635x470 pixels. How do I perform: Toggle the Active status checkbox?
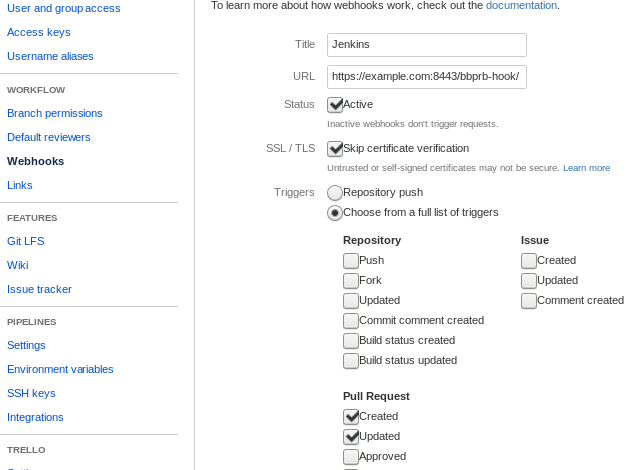click(x=335, y=105)
